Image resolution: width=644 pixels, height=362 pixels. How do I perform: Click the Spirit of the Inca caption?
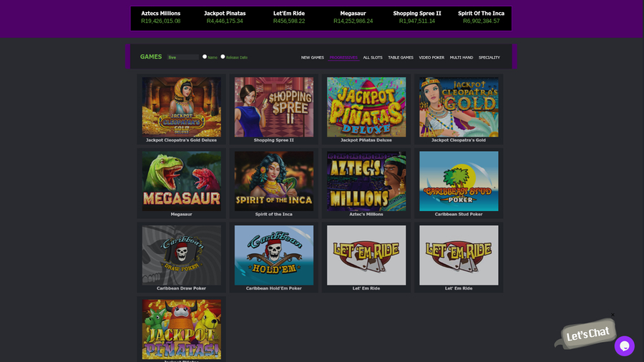tap(274, 214)
